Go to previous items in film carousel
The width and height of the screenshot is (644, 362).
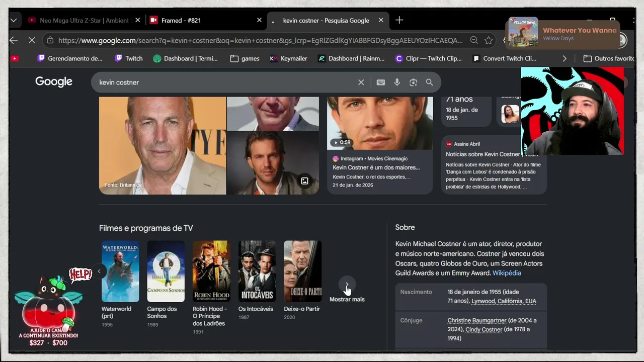[x=99, y=271]
